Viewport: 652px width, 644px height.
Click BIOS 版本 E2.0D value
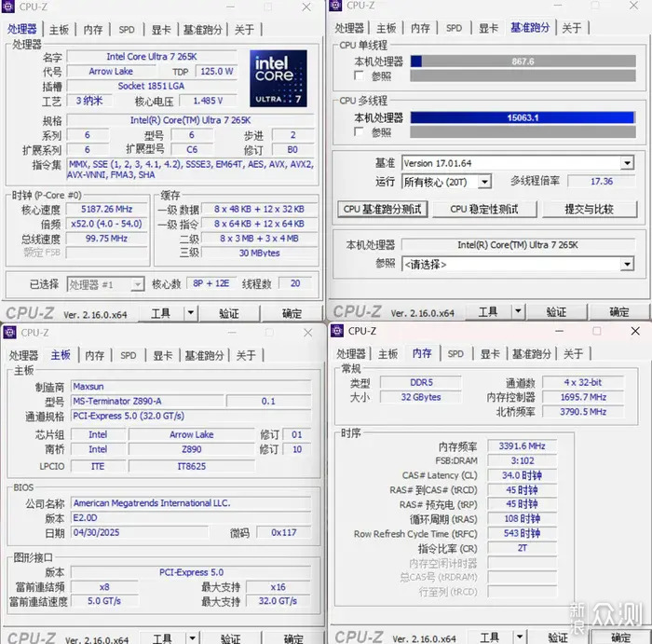[x=191, y=517]
